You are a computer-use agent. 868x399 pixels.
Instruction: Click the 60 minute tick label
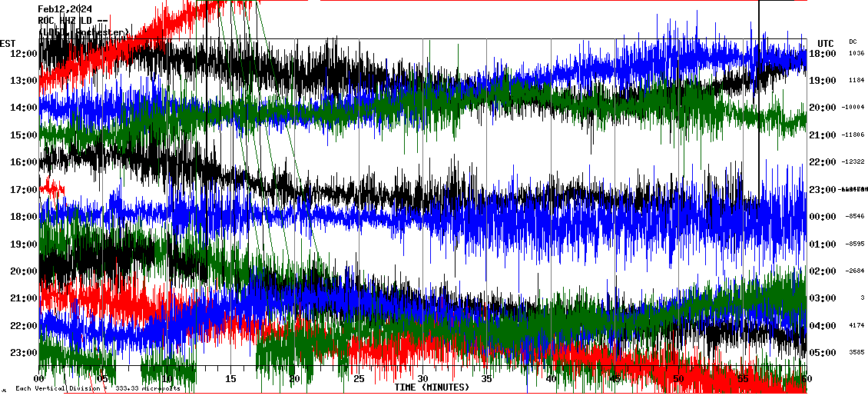pyautogui.click(x=805, y=379)
